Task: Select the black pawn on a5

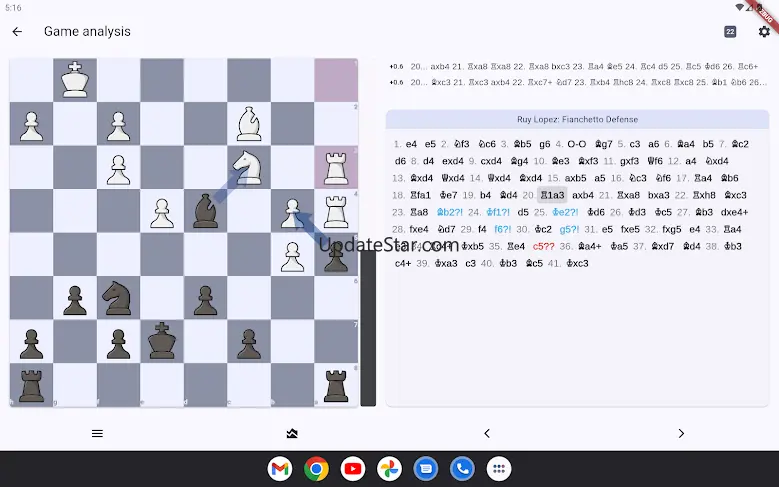Action: [336, 254]
